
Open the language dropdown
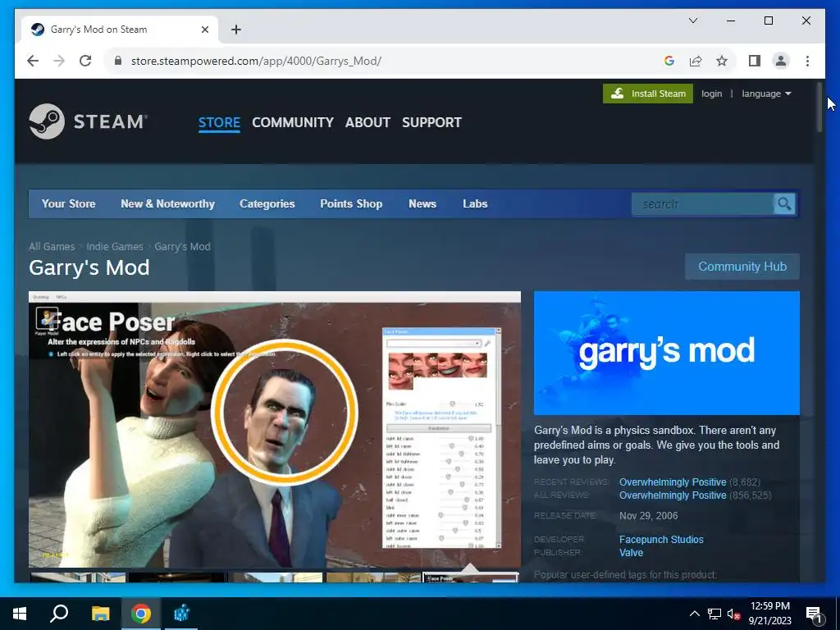coord(766,94)
